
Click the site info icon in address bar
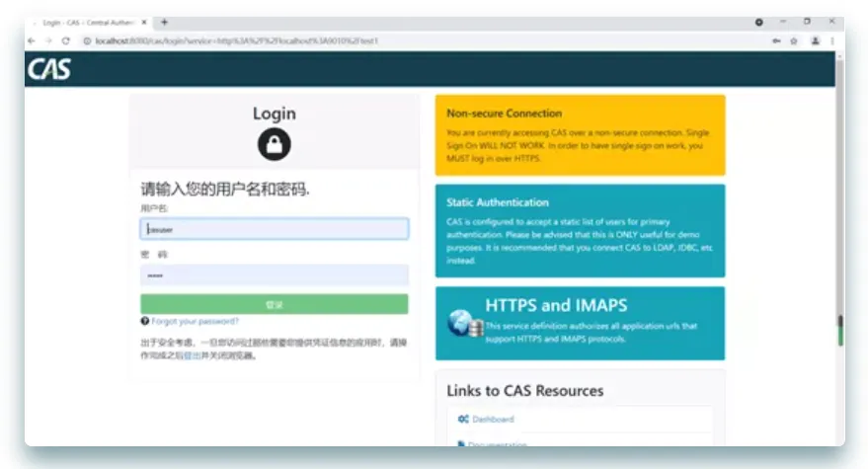87,40
